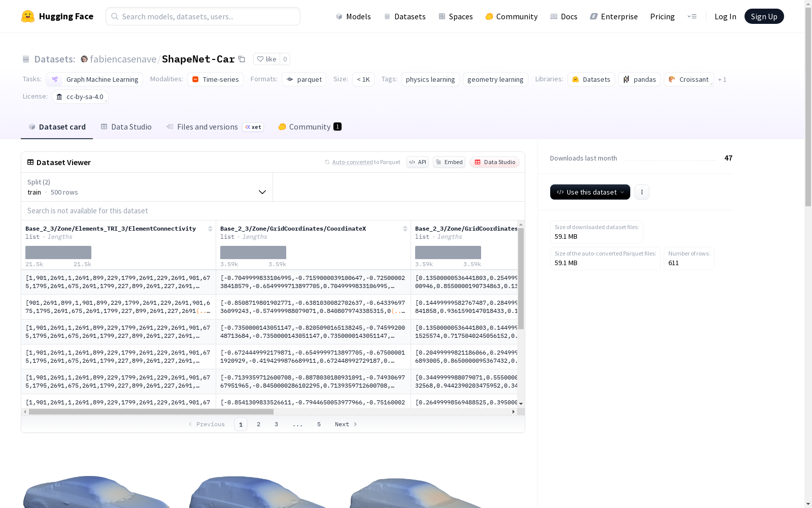Show the +1 more libraries
Viewport: 812px width, 508px height.
(722, 79)
